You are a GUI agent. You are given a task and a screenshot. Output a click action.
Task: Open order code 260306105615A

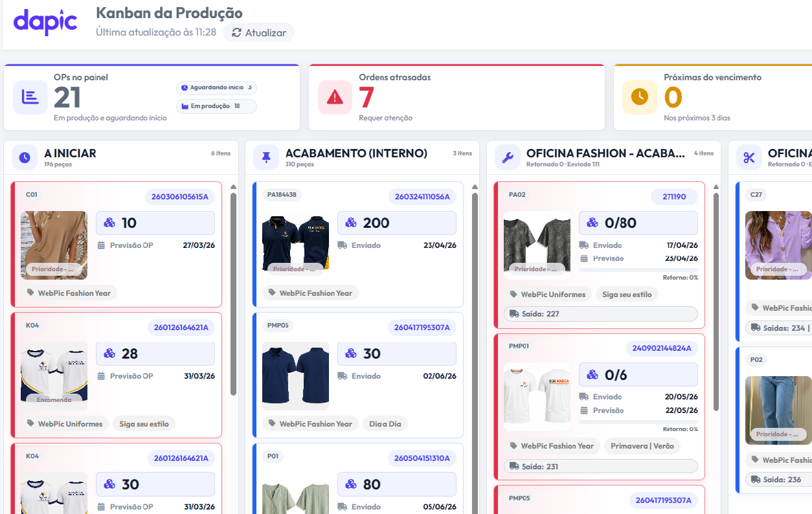click(180, 197)
